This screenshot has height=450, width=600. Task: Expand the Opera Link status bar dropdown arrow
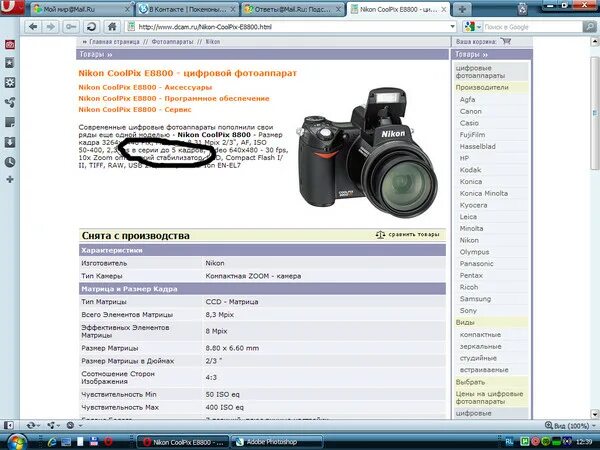[x=38, y=426]
